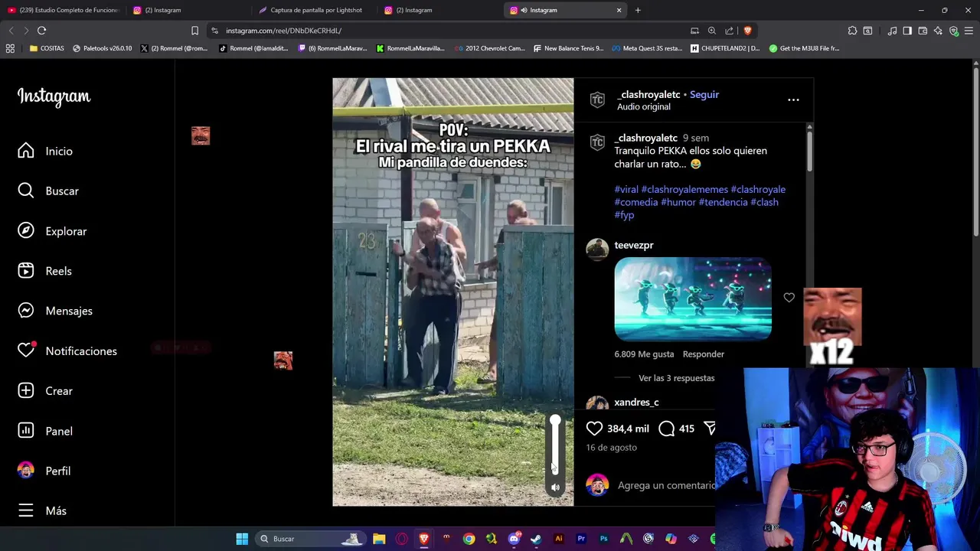Click Responder under teevezpr's comment
Screen dimensions: 980x551
click(x=704, y=354)
